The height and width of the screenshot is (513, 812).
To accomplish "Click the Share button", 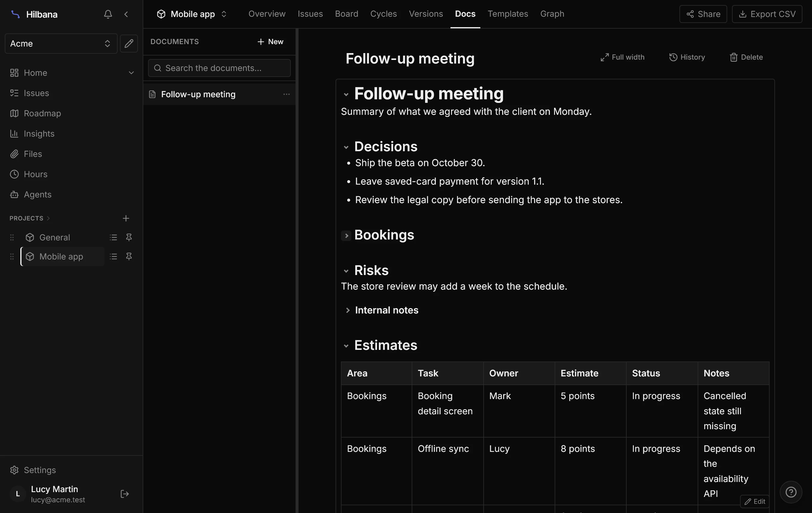I will (703, 14).
